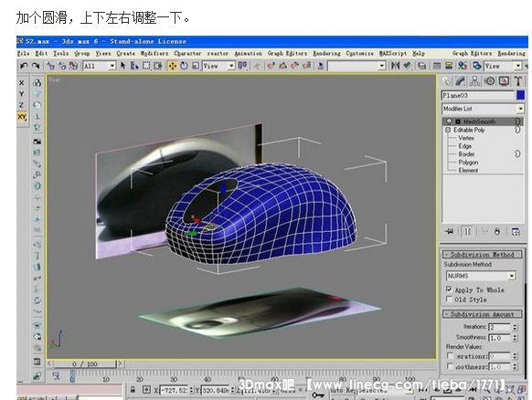The height and width of the screenshot is (400, 532).
Task: Restrict to X axis button
Action: coord(22,83)
